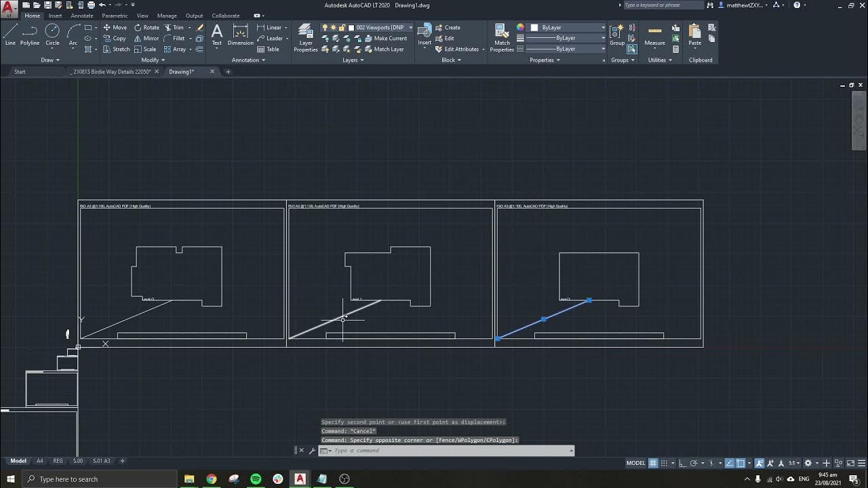Activate the Mirror command

click(x=146, y=39)
